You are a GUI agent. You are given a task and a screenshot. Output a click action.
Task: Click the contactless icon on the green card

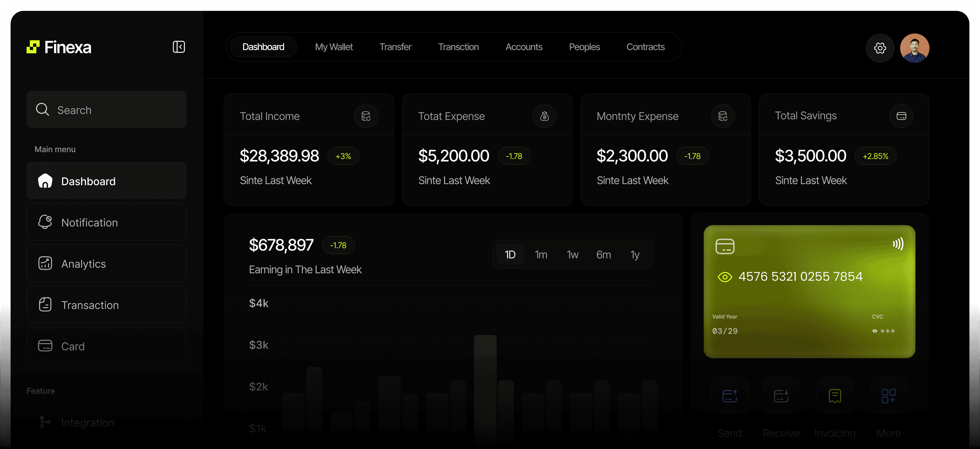(898, 244)
